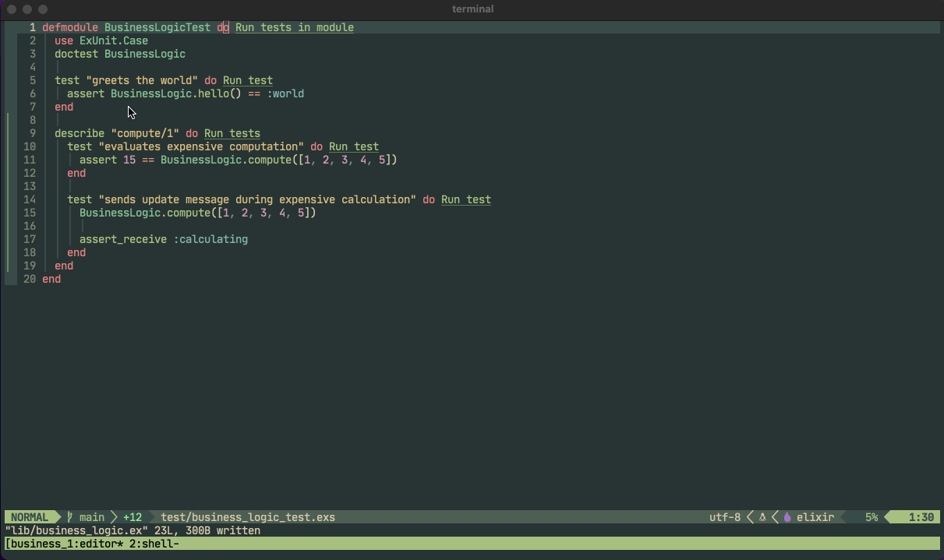
Task: Click the +12 git changes indicator
Action: click(x=133, y=517)
